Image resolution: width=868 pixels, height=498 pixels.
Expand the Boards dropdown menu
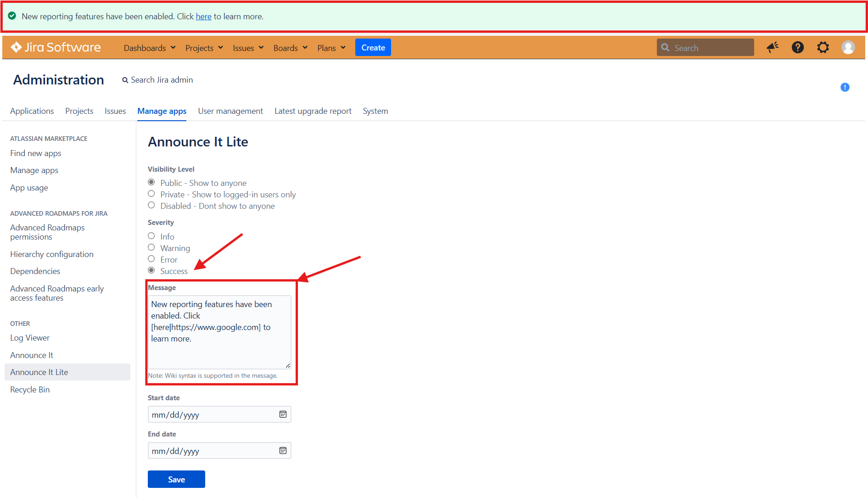pyautogui.click(x=290, y=48)
